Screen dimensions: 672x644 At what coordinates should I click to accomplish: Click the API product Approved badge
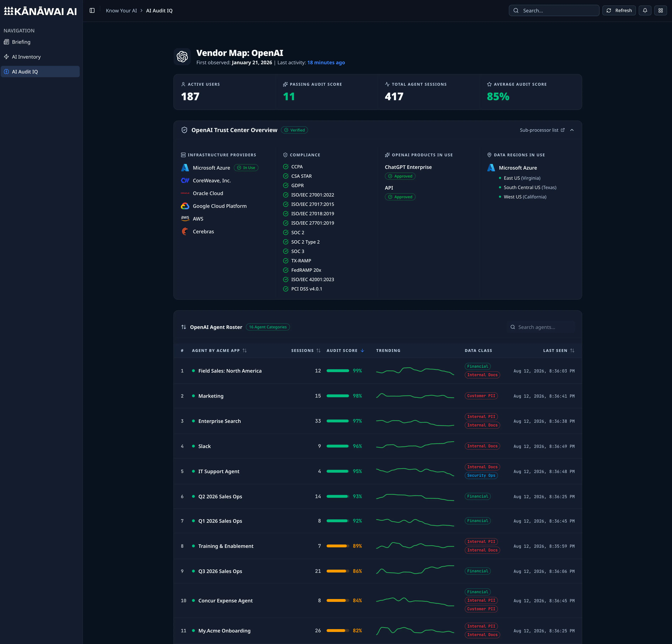(400, 197)
